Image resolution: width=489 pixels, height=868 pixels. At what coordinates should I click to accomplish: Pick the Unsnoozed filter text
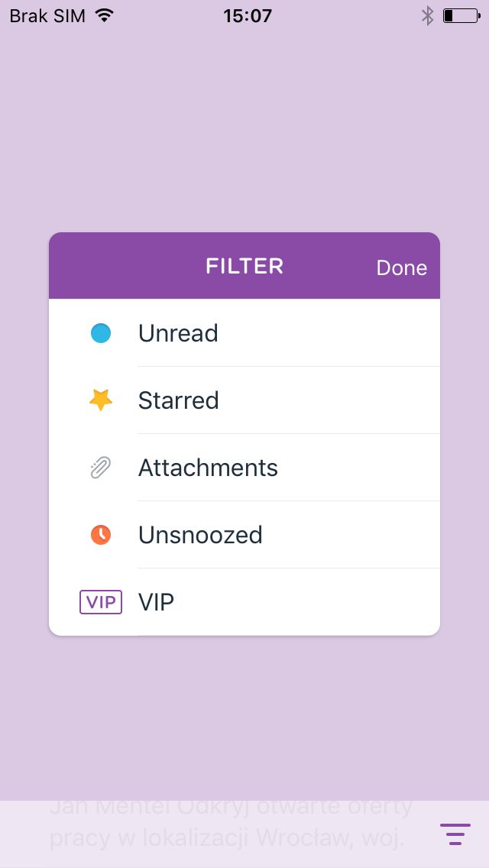200,535
